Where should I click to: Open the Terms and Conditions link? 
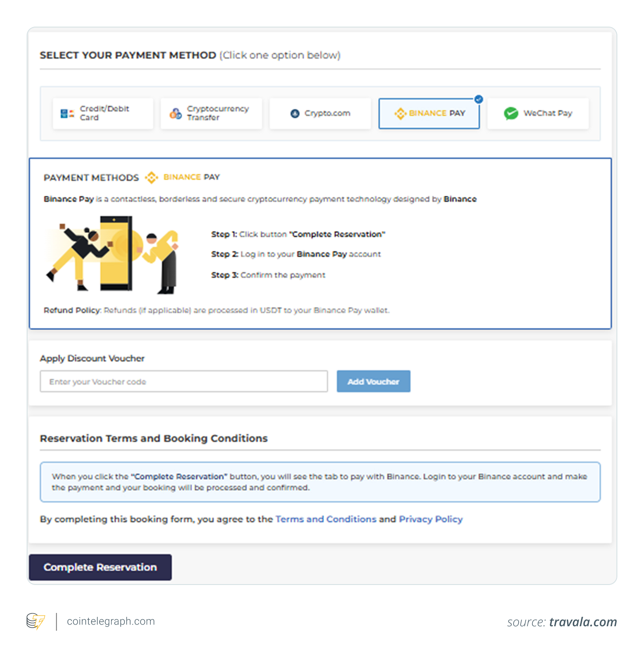coord(326,519)
